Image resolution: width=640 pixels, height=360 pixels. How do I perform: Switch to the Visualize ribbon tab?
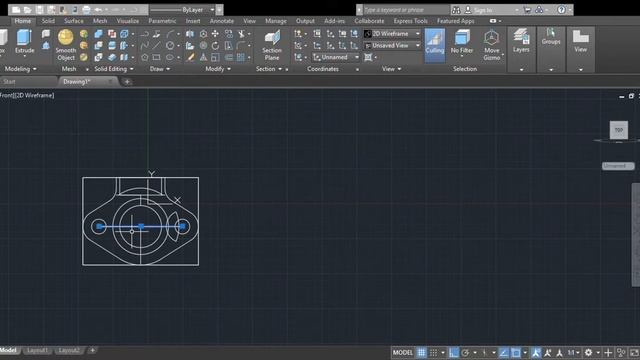coord(128,21)
